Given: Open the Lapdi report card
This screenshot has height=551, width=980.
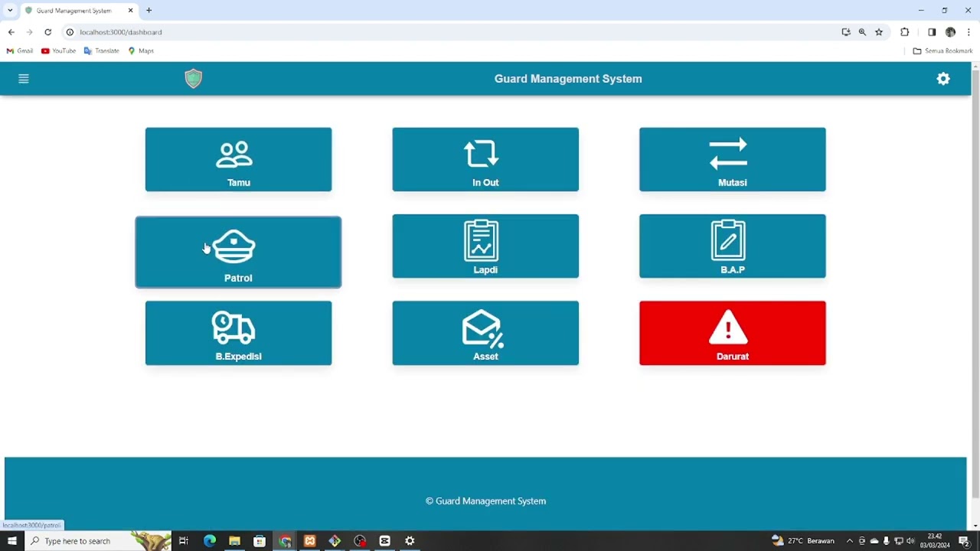Looking at the screenshot, I should [485, 246].
